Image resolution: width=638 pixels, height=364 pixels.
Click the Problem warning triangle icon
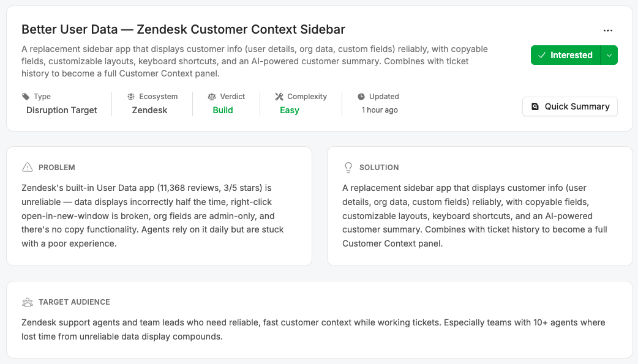28,167
